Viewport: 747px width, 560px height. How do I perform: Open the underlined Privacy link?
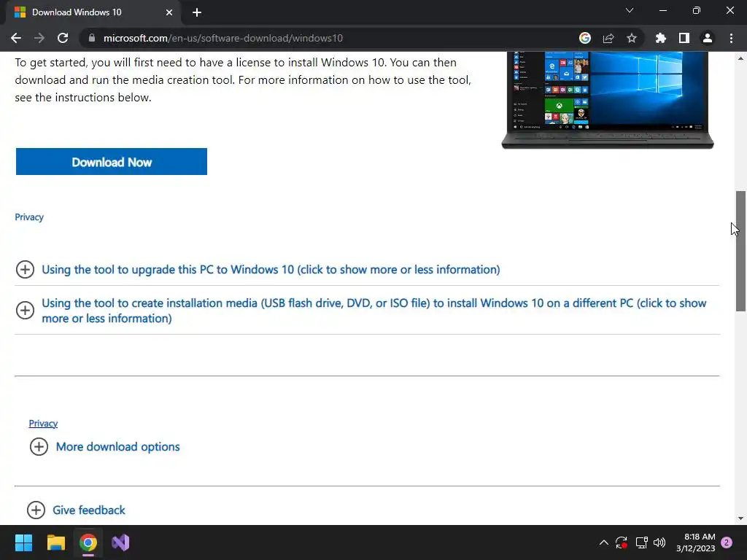point(43,424)
